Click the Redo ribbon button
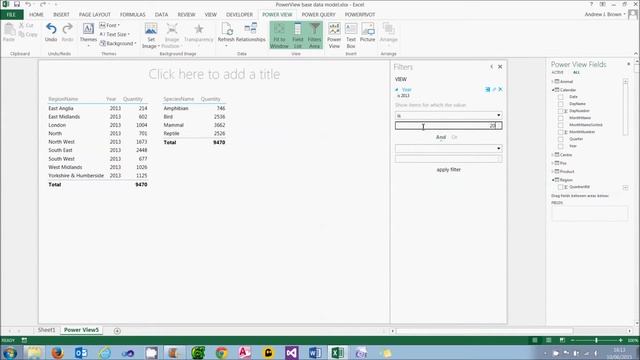 pos(67,32)
